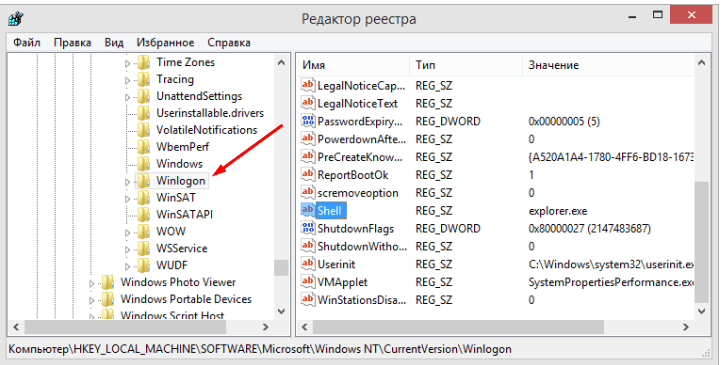Click the string icon beside ReportBootOk
Screen dimensions: 721x365
308,174
